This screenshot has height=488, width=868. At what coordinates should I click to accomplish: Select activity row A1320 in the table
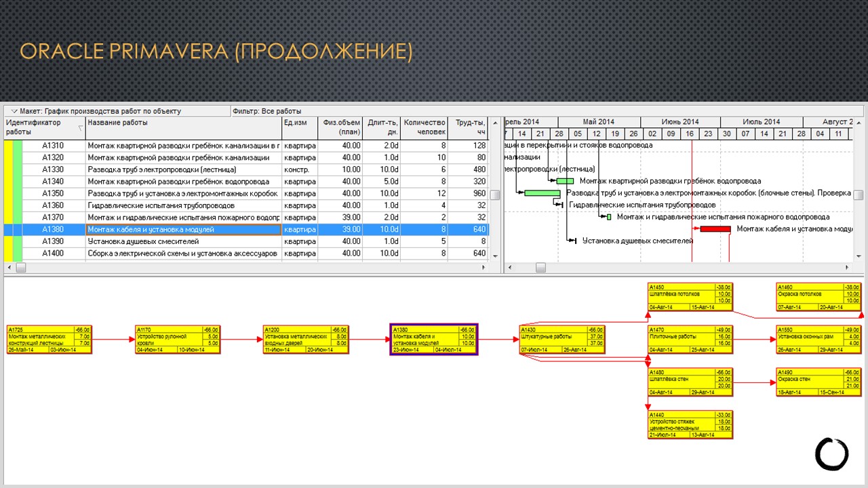tap(246, 158)
